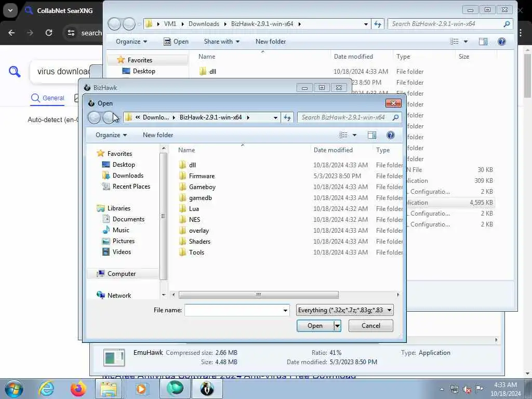Open view options arrow in Open dialog

(354, 135)
